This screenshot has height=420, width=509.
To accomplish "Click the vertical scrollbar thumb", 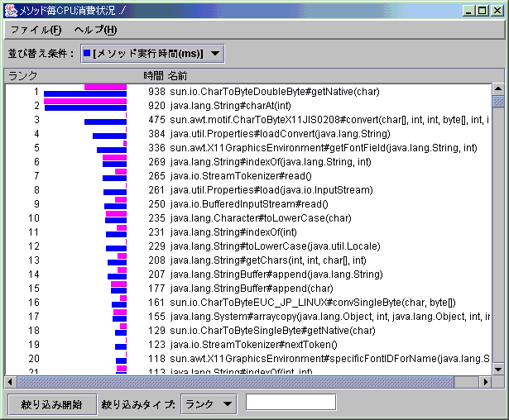I will 498,101.
